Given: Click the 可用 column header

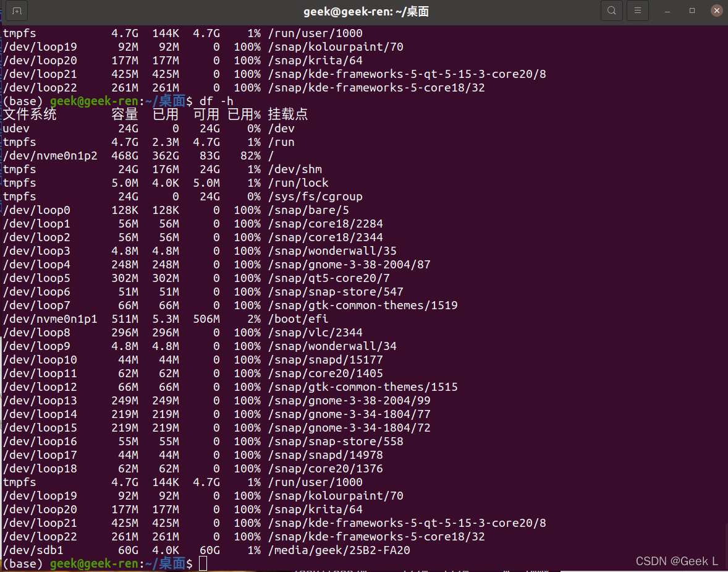Looking at the screenshot, I should [x=206, y=114].
